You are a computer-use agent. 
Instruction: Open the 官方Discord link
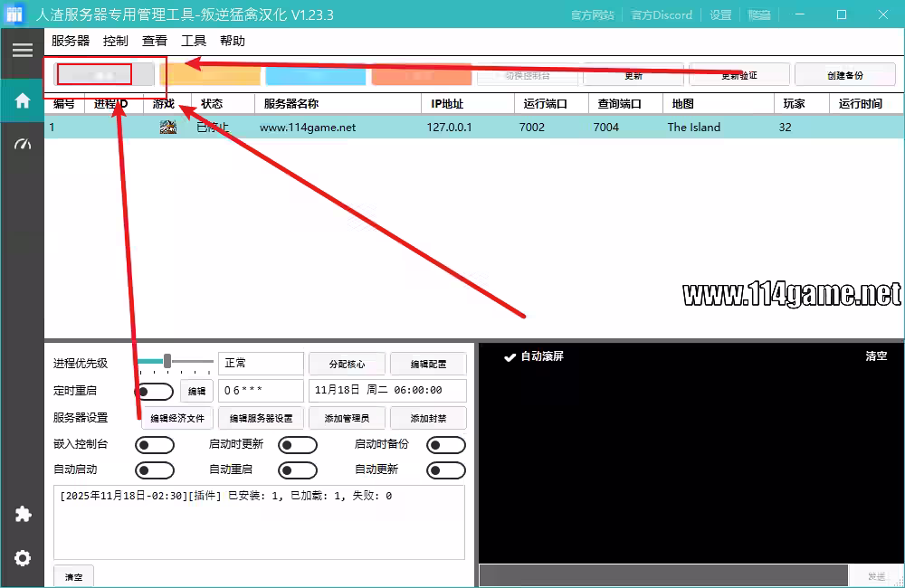(x=661, y=14)
